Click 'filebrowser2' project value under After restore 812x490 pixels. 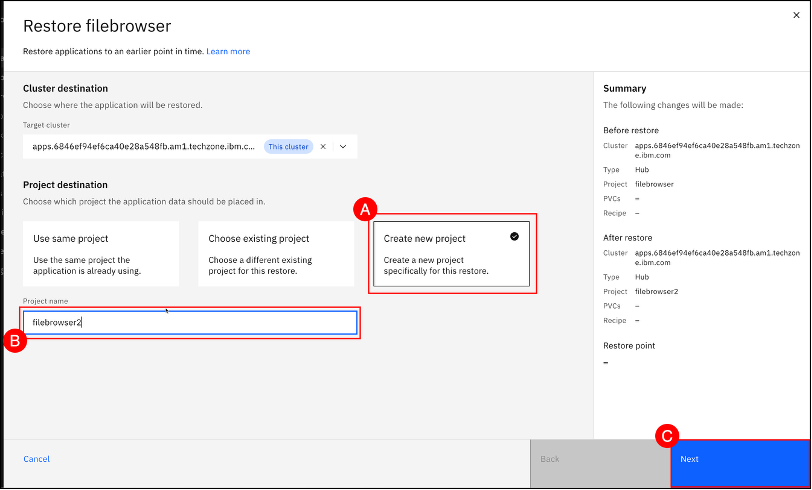coord(657,292)
